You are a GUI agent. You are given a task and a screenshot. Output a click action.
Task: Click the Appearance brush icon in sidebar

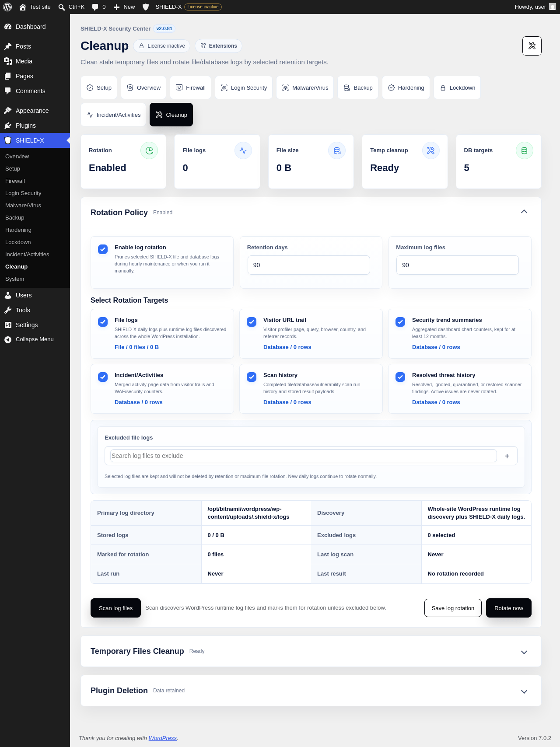click(x=8, y=111)
